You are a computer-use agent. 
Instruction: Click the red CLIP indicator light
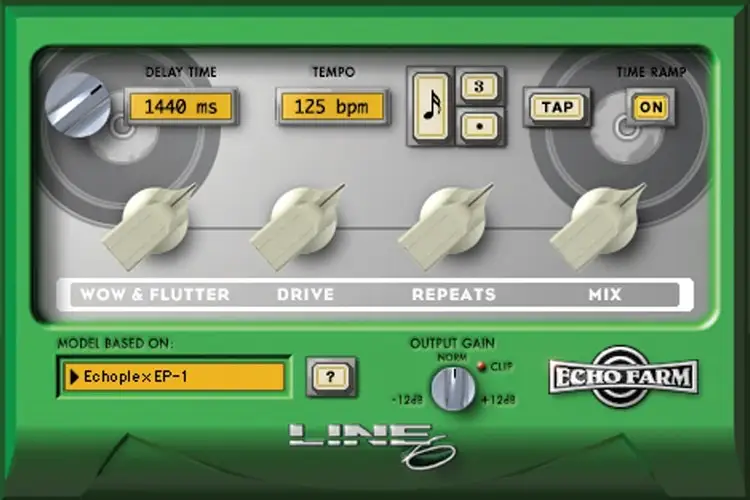coord(482,365)
